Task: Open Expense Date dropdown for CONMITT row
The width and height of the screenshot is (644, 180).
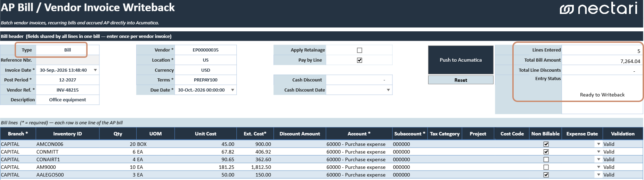Action: tap(598, 152)
